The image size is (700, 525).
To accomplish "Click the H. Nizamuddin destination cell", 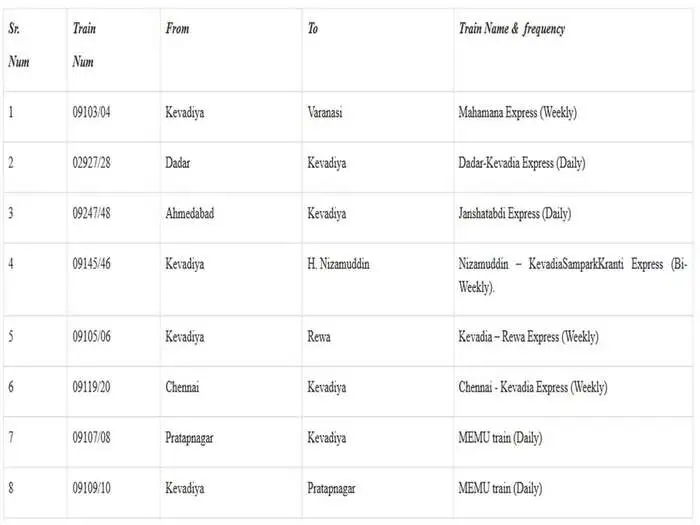I will (338, 264).
